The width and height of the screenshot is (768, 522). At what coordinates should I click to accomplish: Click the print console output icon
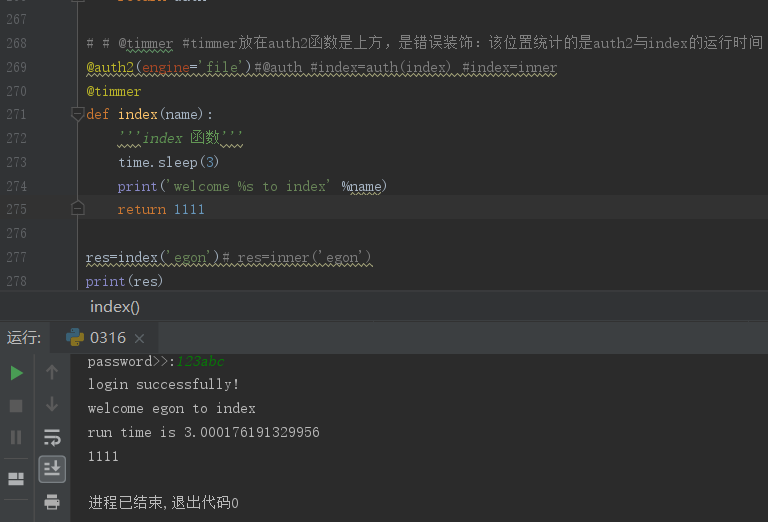52,501
